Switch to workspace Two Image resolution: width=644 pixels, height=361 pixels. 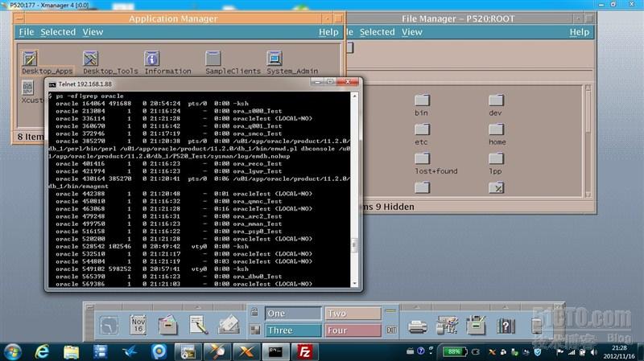tap(353, 314)
